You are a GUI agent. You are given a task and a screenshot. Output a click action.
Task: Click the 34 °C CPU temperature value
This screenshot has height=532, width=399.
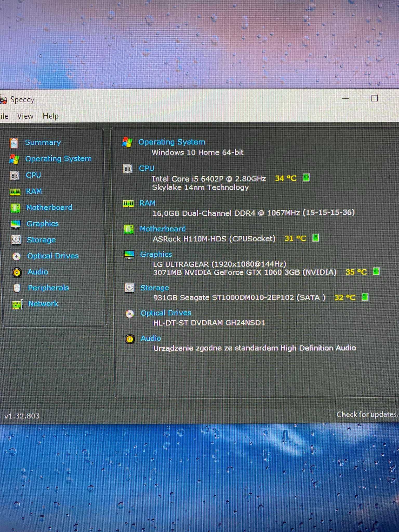pos(286,178)
